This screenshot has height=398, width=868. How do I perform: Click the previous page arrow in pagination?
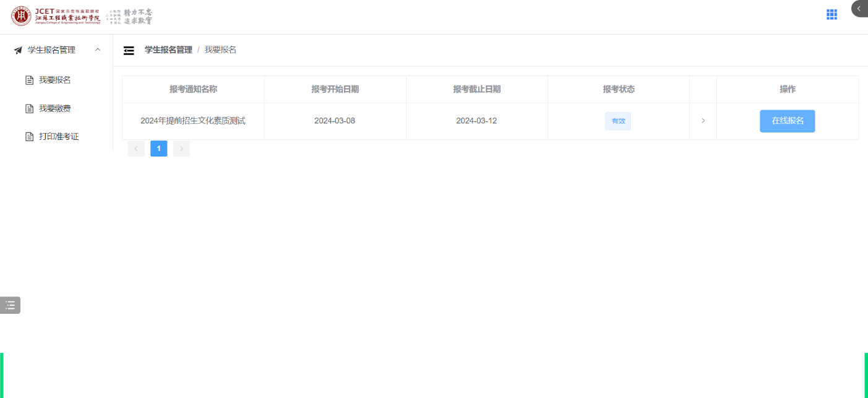136,149
